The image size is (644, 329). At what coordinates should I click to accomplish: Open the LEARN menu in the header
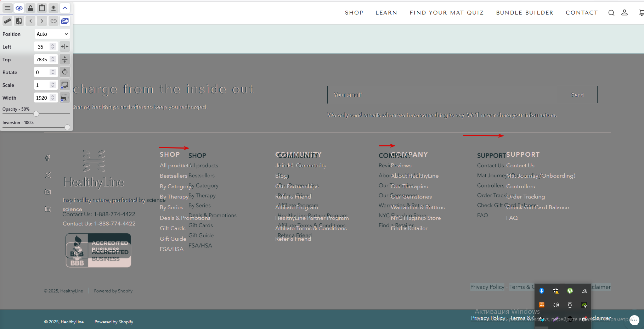click(386, 13)
